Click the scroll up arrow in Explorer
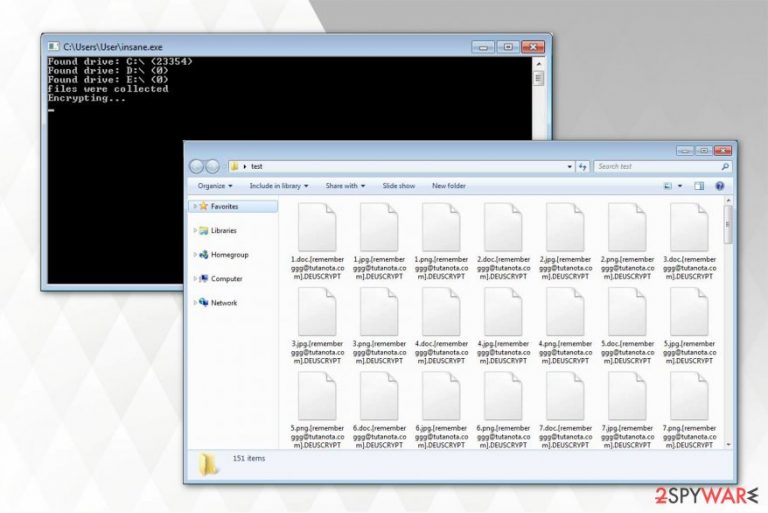This screenshot has width=768, height=513. [x=728, y=201]
